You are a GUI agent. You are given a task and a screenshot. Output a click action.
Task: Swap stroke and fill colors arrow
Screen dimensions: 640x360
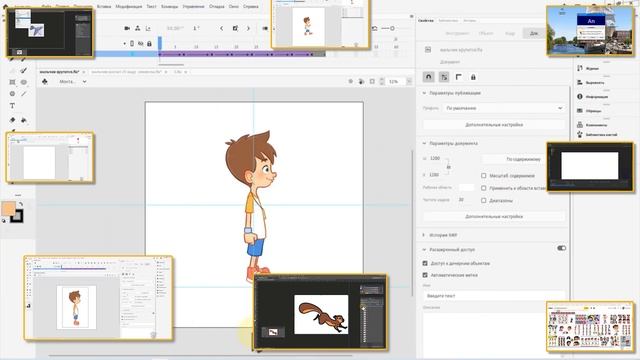(x=20, y=204)
